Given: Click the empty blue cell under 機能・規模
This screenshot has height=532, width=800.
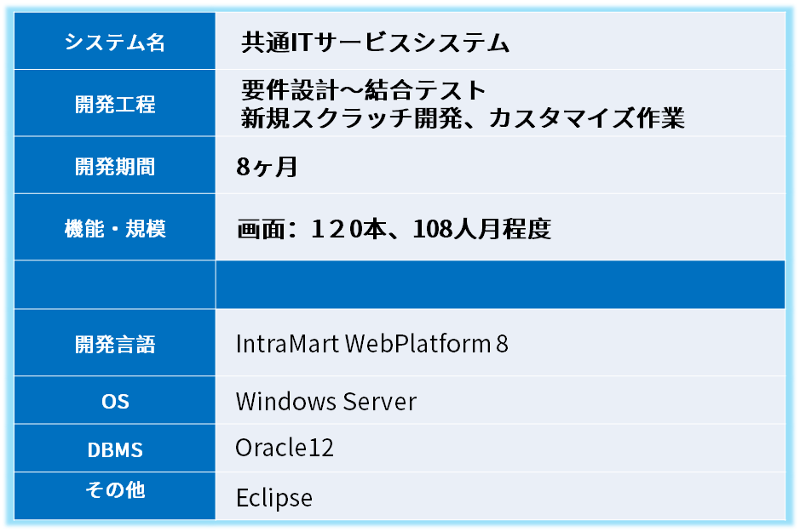Looking at the screenshot, I should click(x=115, y=285).
